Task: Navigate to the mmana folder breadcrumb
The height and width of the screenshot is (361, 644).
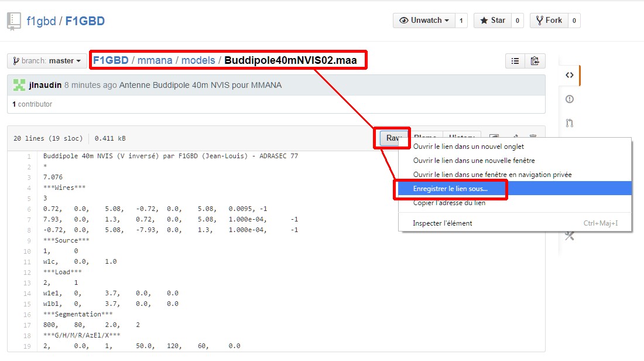Action: point(155,60)
